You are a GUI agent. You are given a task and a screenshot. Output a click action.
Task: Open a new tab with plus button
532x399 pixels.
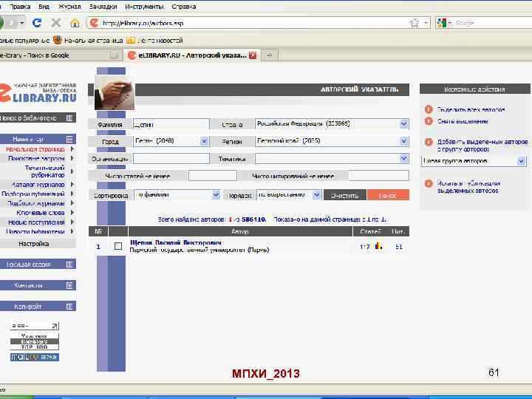tap(270, 55)
